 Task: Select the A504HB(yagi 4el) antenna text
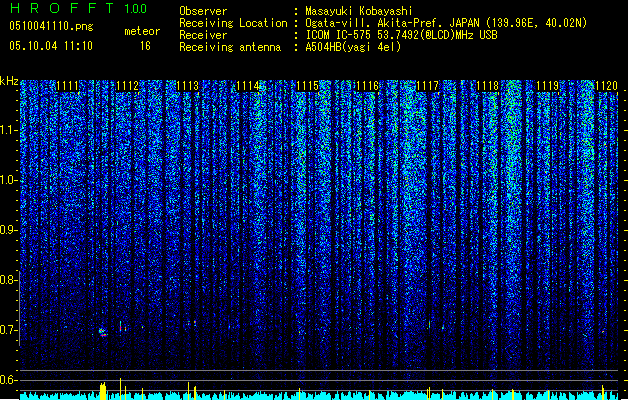[353, 47]
